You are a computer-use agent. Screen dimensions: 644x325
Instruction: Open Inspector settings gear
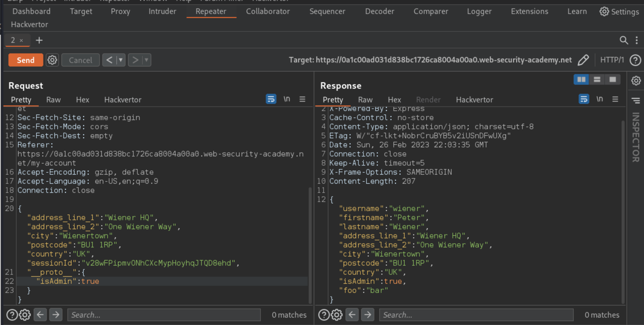pos(636,81)
